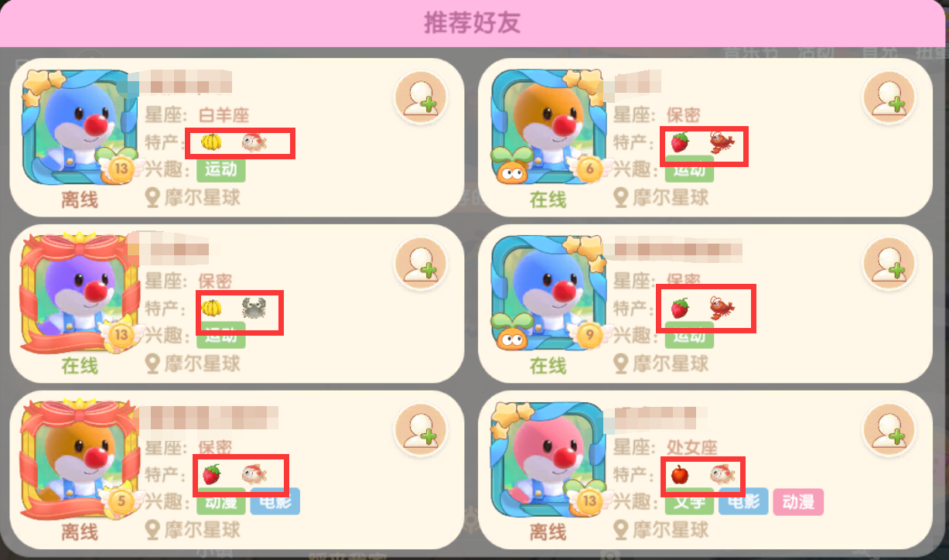949x560 pixels.
Task: Add the level 9 online player as friend
Action: pos(889,264)
